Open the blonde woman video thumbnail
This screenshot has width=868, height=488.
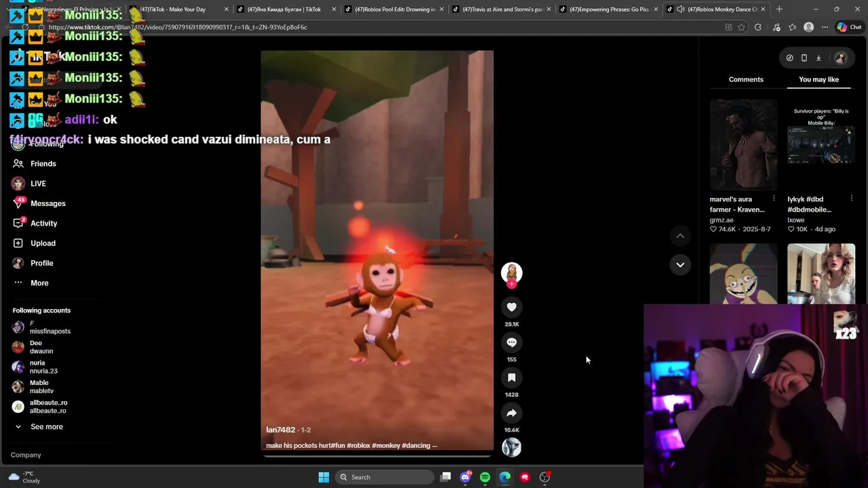pos(821,274)
